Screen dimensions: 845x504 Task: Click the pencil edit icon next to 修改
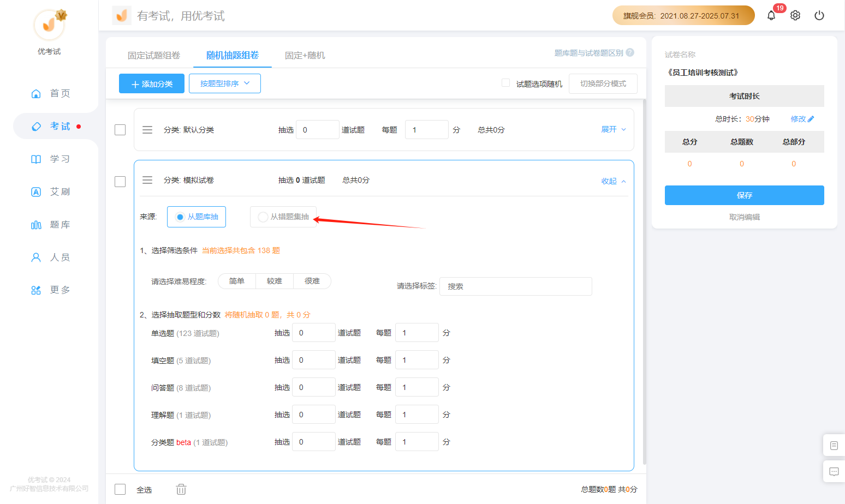(811, 119)
